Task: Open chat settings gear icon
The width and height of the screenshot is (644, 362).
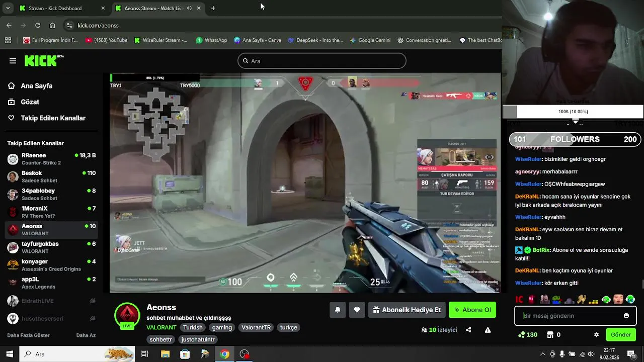Action: pos(596,335)
